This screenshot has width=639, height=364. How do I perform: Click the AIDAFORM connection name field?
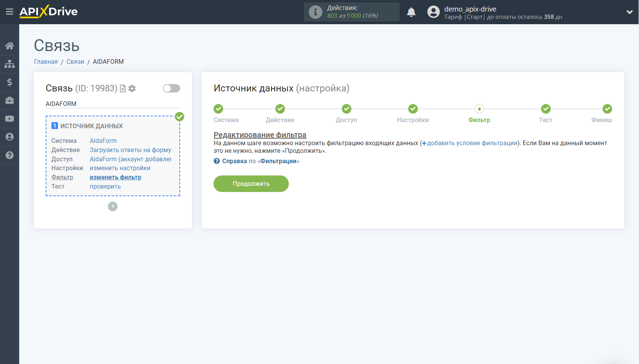pyautogui.click(x=113, y=104)
